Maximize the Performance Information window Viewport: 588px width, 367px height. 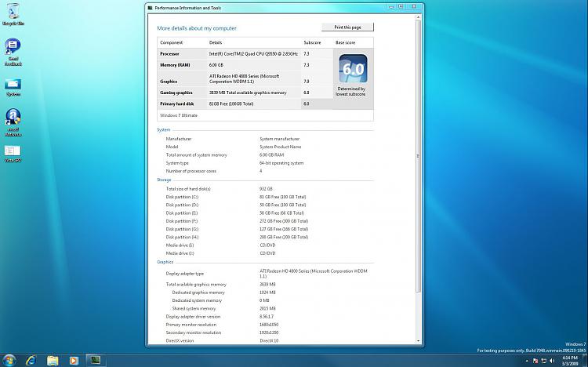click(401, 7)
